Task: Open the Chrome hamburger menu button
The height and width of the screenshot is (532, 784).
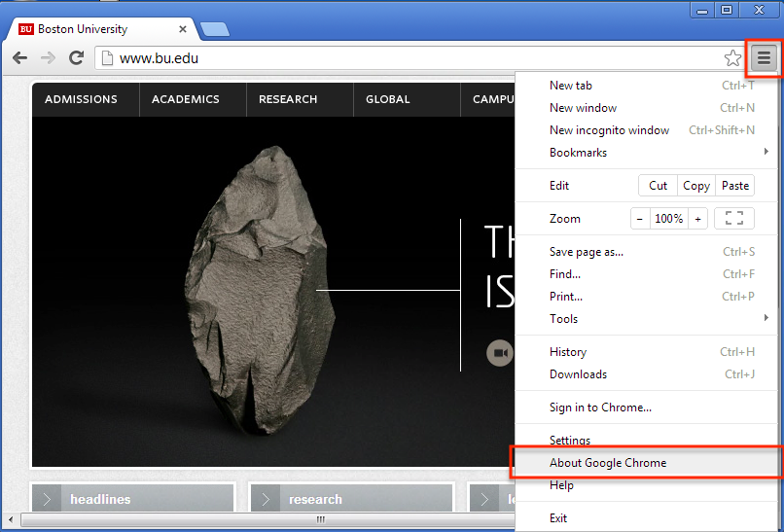Action: [764, 58]
